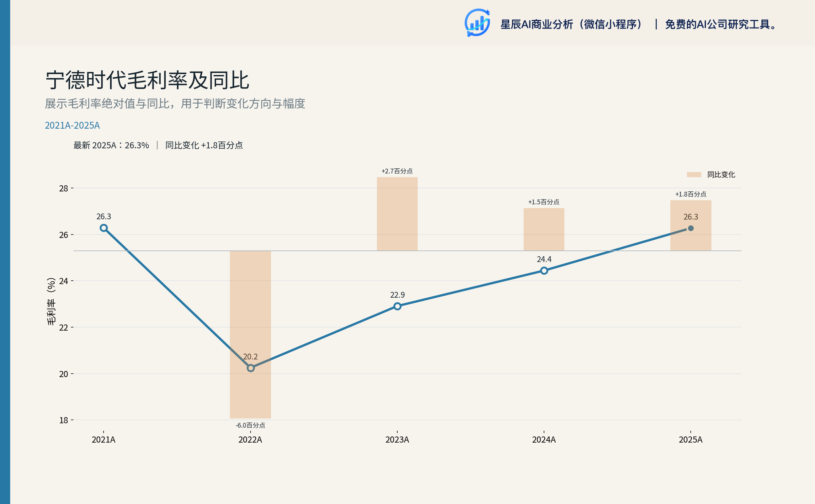
Task: Click the subtitle 展示毛利率绝对值与同比
Action: click(x=107, y=104)
